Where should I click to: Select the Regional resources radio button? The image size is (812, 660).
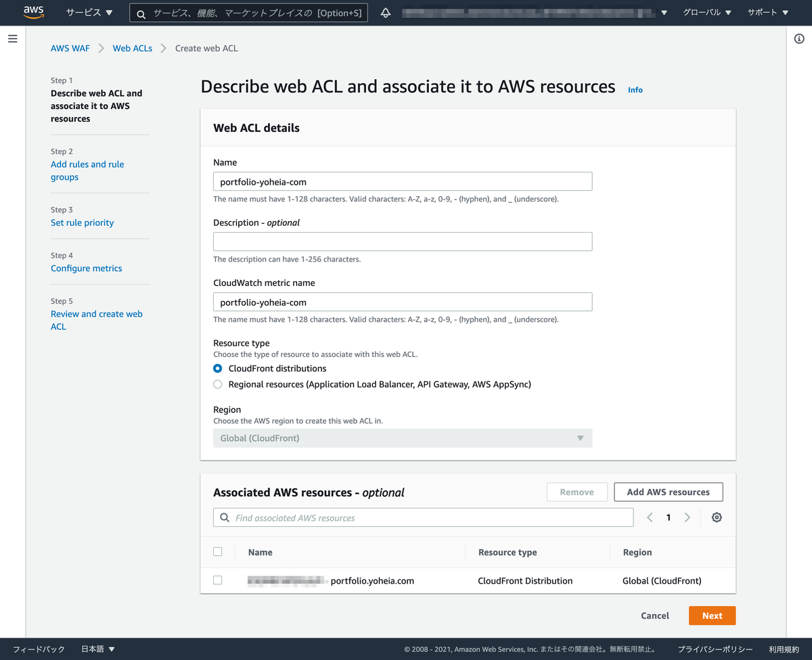click(x=217, y=383)
